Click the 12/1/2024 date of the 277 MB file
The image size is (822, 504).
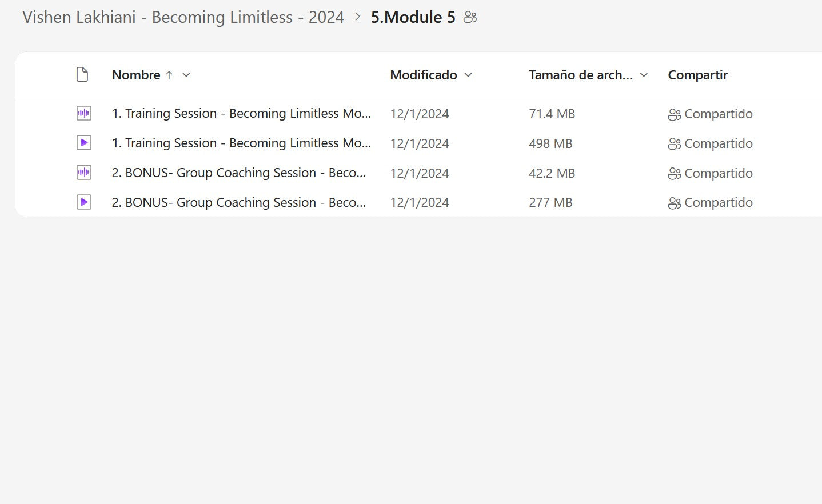point(419,203)
